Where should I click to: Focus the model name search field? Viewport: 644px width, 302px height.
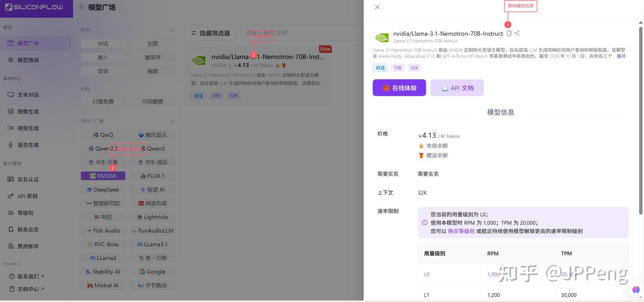point(302,33)
